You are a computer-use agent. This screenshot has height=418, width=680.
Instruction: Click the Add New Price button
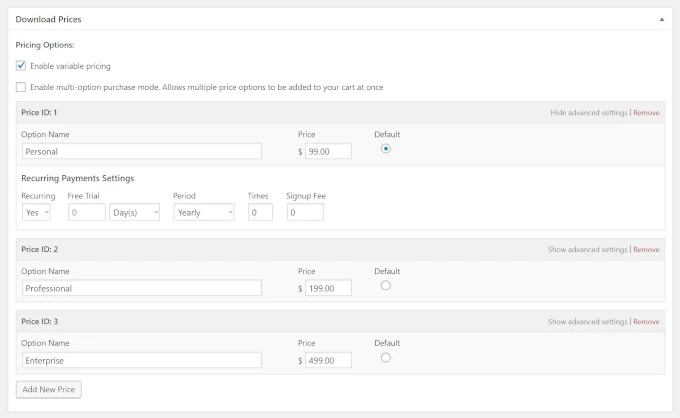(x=48, y=389)
